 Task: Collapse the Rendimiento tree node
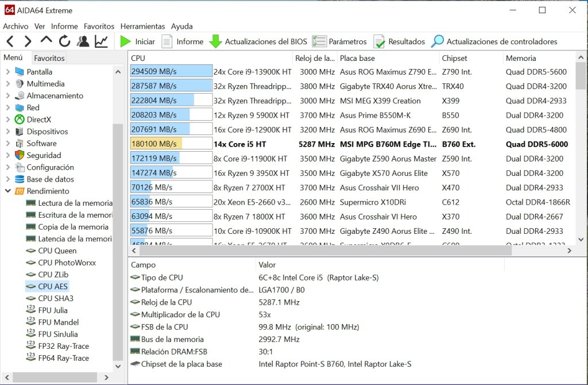tap(8, 191)
